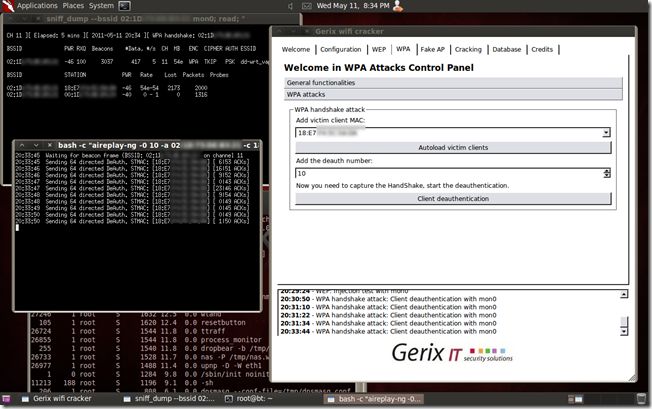Viewport: 652px width, 409px height.
Task: Open the Applications menu
Action: (x=37, y=5)
